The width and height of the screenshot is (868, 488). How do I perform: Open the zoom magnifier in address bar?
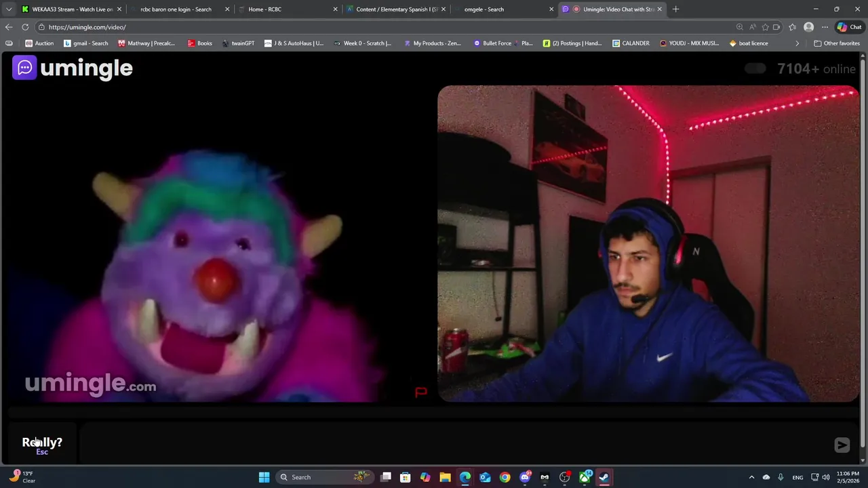point(740,27)
